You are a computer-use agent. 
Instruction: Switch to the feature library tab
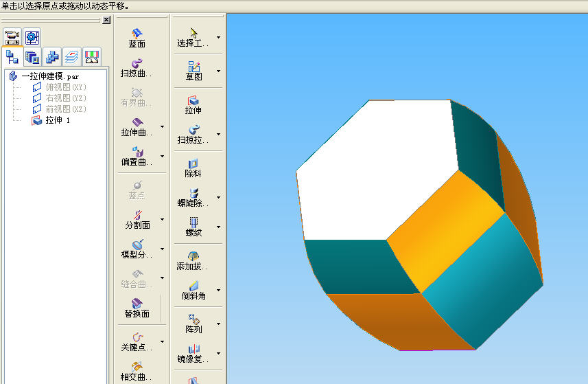click(x=32, y=57)
